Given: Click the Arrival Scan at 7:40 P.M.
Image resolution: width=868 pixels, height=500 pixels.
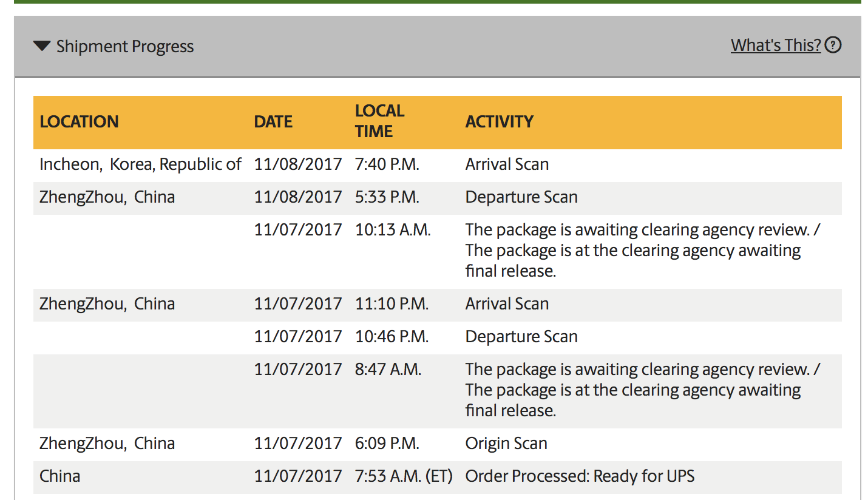Looking at the screenshot, I should pyautogui.click(x=507, y=164).
